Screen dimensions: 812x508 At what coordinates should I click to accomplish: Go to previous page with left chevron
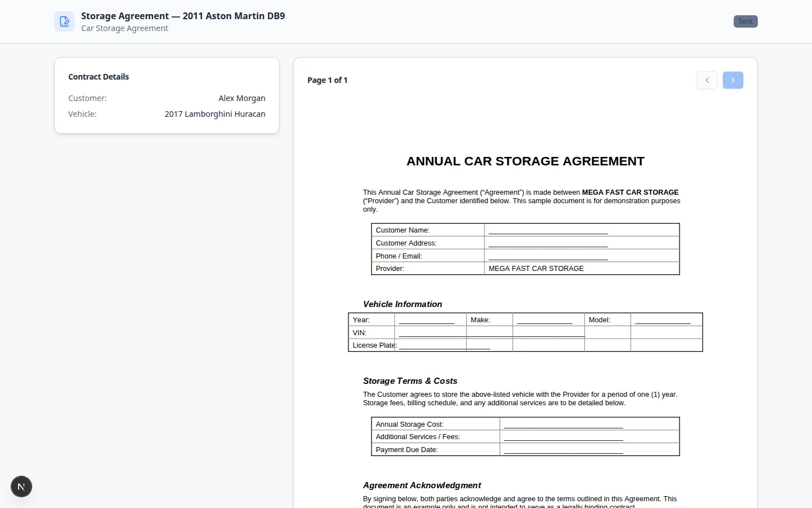[x=707, y=80]
